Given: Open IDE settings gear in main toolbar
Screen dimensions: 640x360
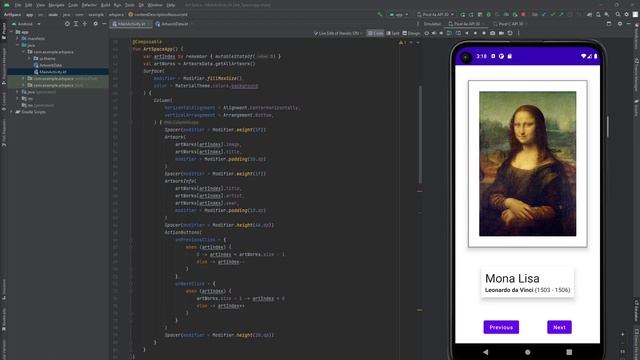Looking at the screenshot, I should pos(627,14).
